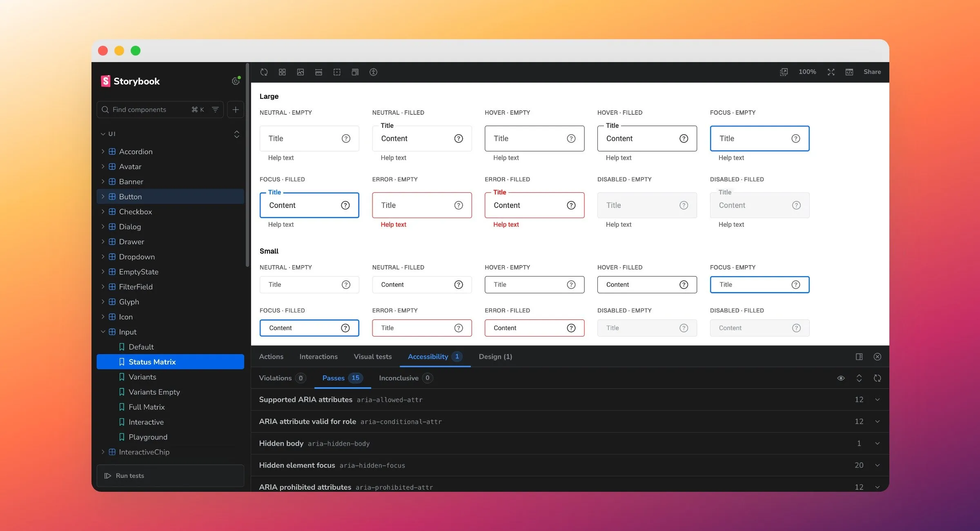This screenshot has width=980, height=531.
Task: Click the Share button
Action: [x=872, y=72]
